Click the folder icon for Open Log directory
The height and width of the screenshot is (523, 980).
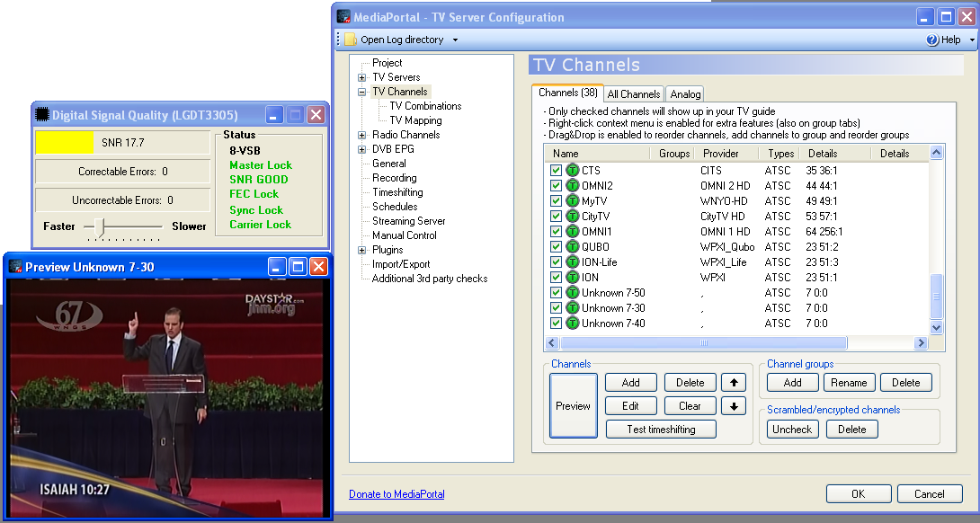click(x=351, y=40)
